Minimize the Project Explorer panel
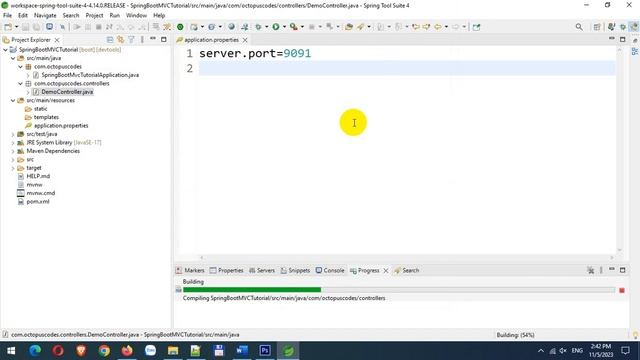The height and width of the screenshot is (360, 640). click(153, 39)
